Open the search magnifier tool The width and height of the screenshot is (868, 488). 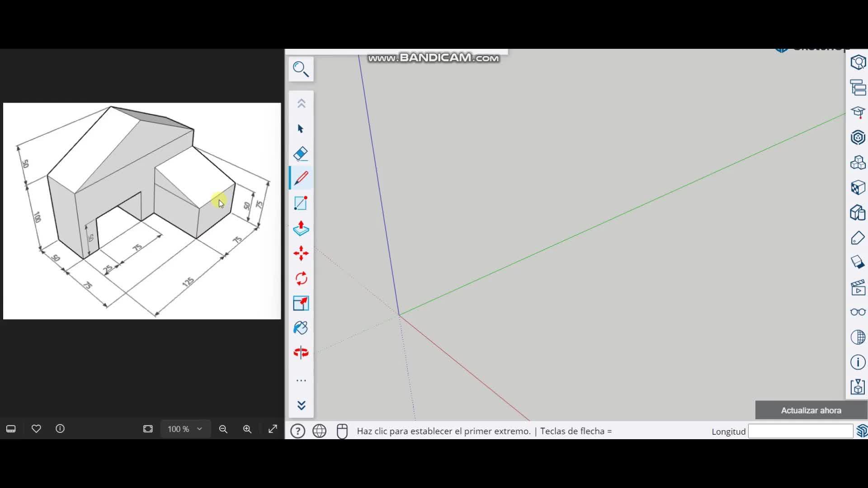[301, 69]
